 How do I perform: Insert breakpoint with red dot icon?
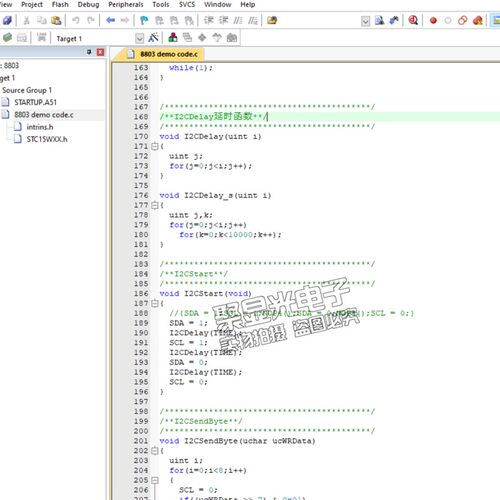pos(433,21)
